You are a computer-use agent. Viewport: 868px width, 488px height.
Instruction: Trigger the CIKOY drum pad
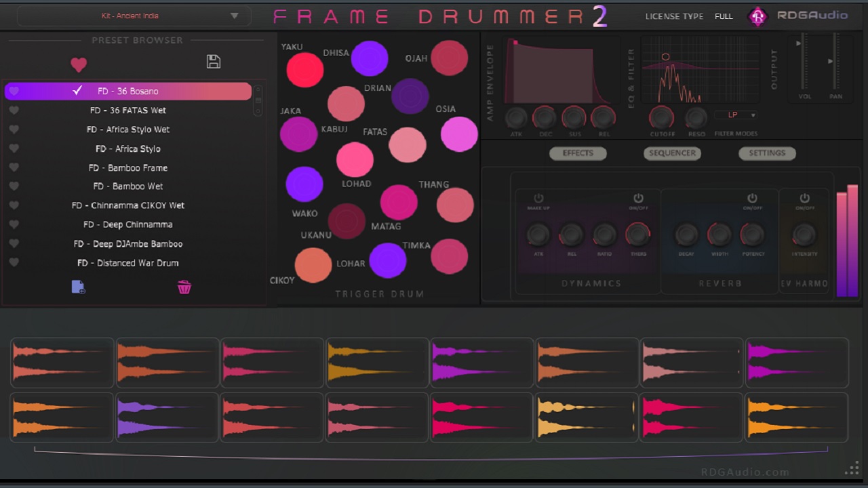click(x=313, y=265)
